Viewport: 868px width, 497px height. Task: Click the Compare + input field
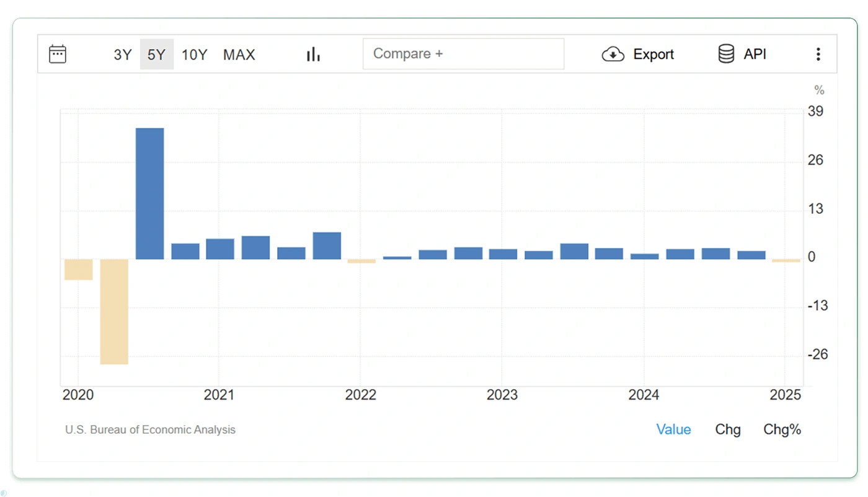(x=463, y=54)
